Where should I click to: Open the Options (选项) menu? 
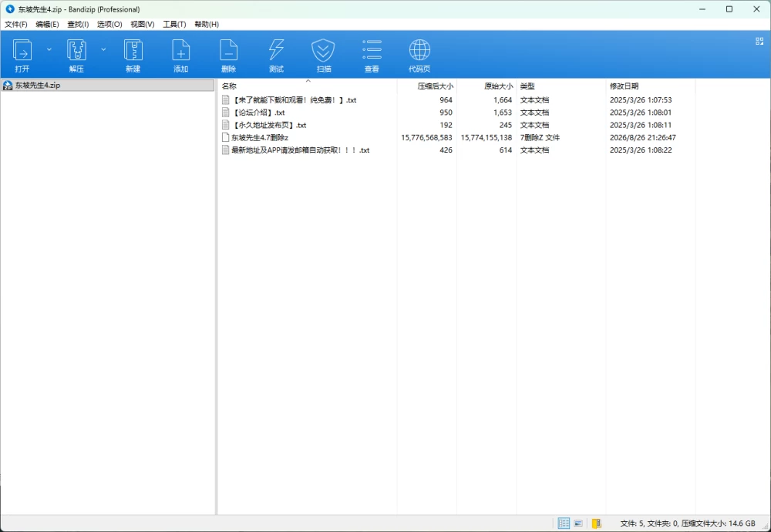pos(109,24)
